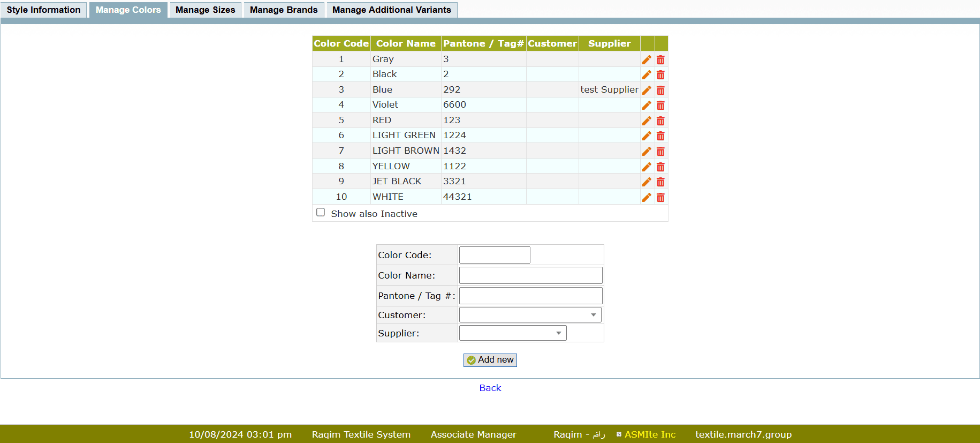Delete the LIGHT GREEN color
The height and width of the screenshot is (443, 980).
(660, 136)
